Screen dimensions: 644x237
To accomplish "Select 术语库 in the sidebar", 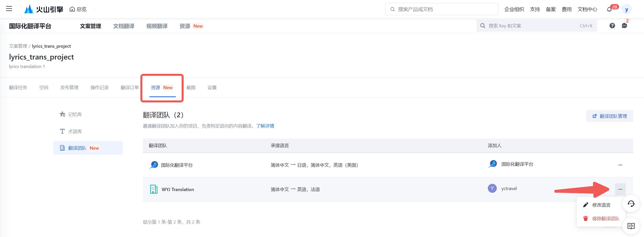I will point(75,131).
